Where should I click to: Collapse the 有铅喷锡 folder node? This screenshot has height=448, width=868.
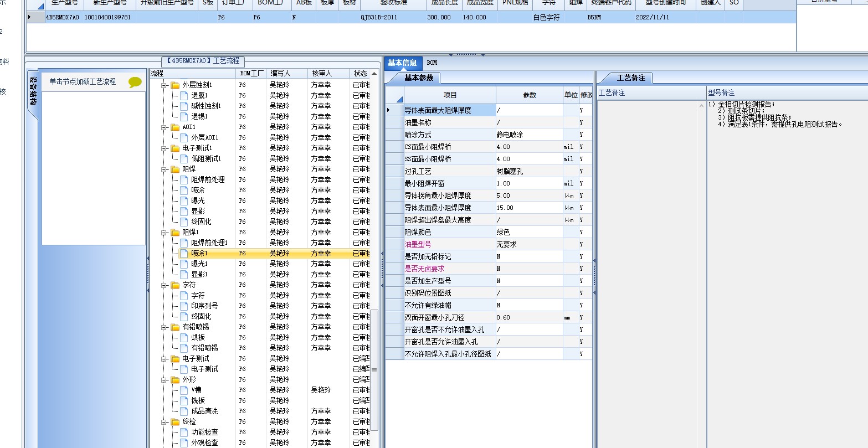tap(164, 327)
